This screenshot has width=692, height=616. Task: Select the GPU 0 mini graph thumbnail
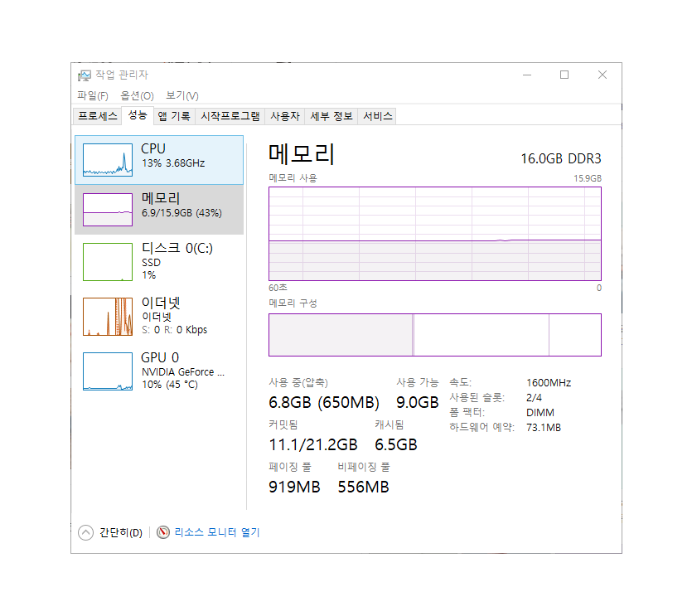108,371
